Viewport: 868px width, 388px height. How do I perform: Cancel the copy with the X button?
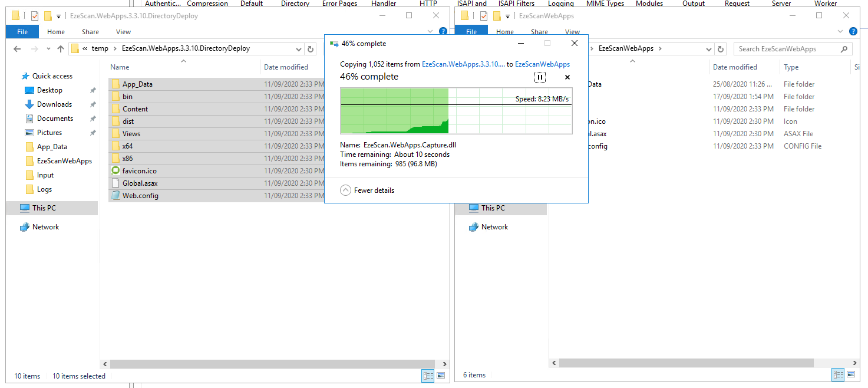pyautogui.click(x=567, y=77)
